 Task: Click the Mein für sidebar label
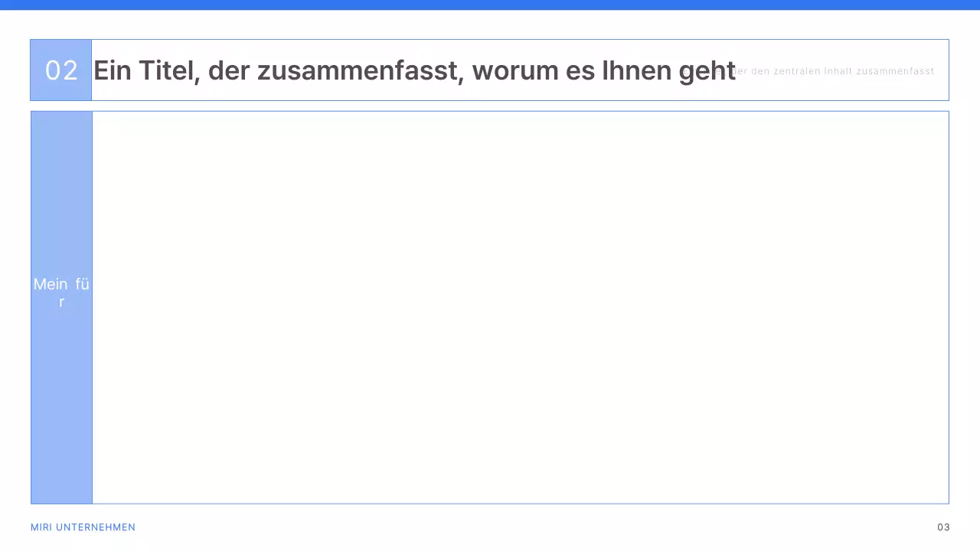click(61, 292)
